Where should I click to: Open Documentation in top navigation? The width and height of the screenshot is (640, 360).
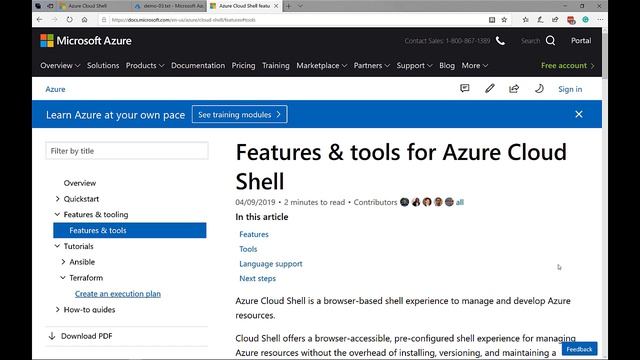point(198,65)
